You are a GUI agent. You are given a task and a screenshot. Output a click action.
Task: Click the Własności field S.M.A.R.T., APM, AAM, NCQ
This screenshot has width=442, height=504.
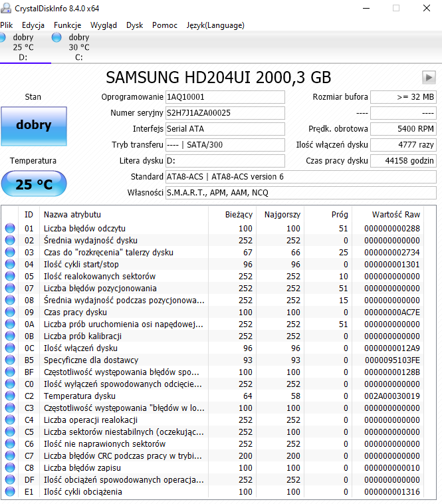pyautogui.click(x=301, y=193)
